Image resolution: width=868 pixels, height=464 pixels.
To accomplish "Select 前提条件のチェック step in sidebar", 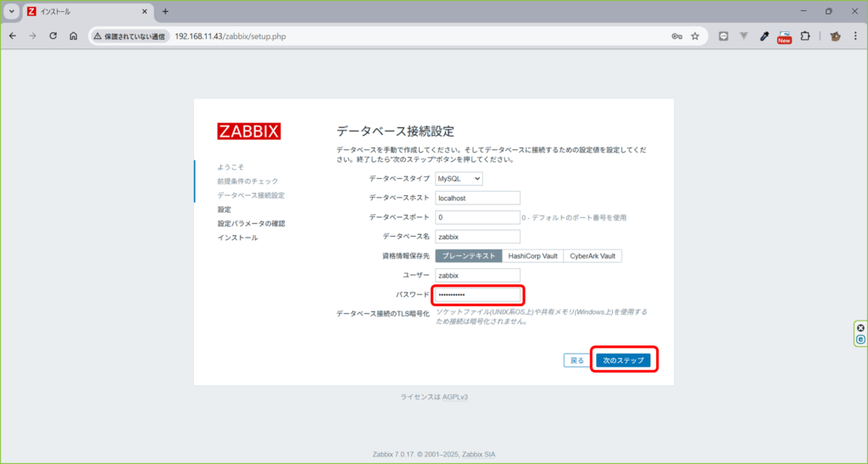I will pyautogui.click(x=248, y=181).
